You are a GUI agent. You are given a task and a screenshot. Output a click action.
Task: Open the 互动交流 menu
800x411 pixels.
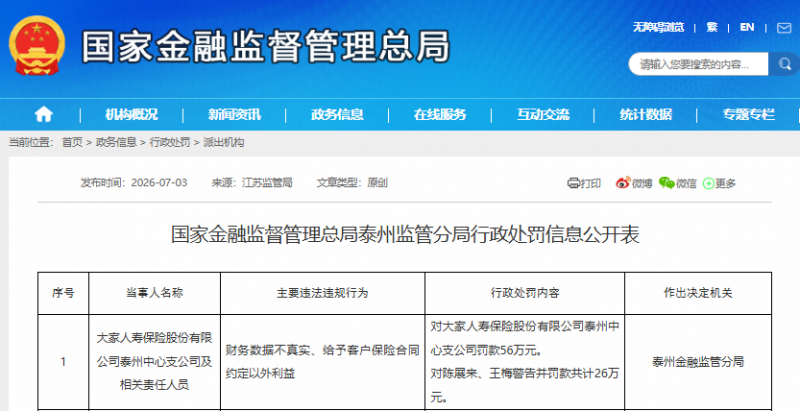tap(543, 114)
